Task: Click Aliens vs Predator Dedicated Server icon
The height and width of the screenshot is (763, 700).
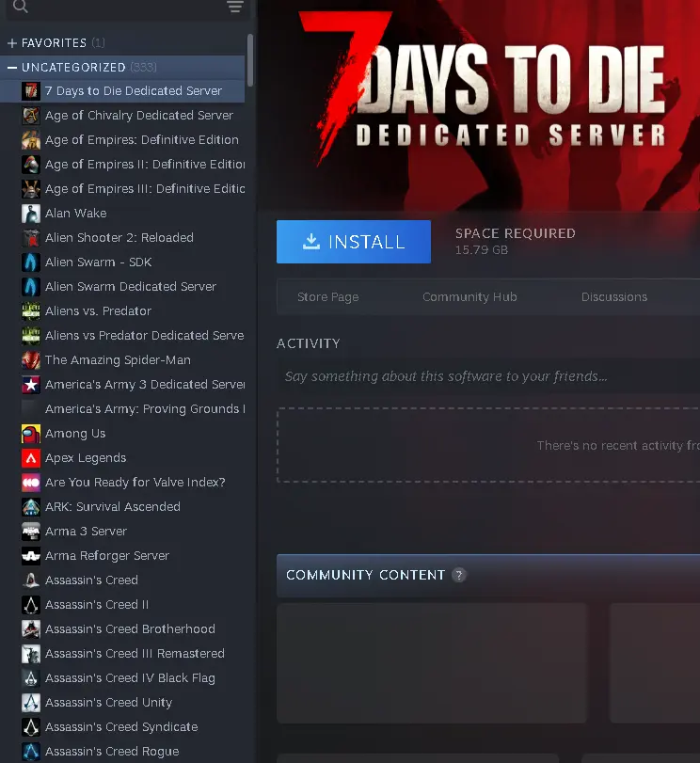Action: (x=31, y=336)
